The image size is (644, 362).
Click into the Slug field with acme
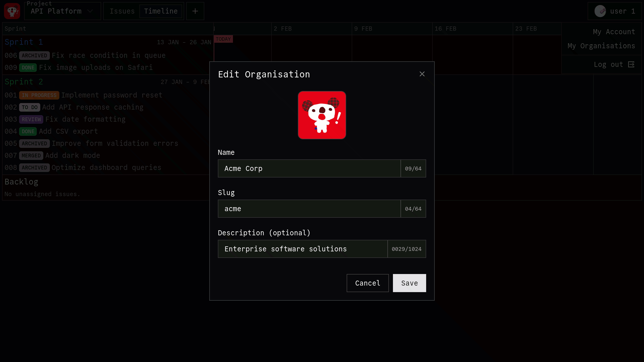[309, 209]
